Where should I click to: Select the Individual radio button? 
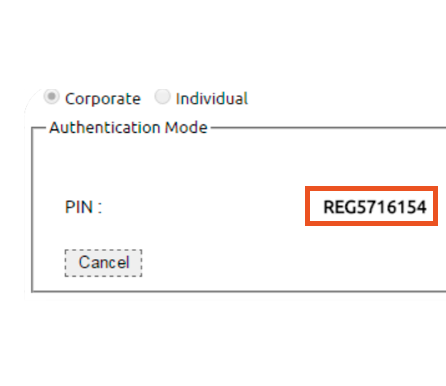click(x=162, y=97)
